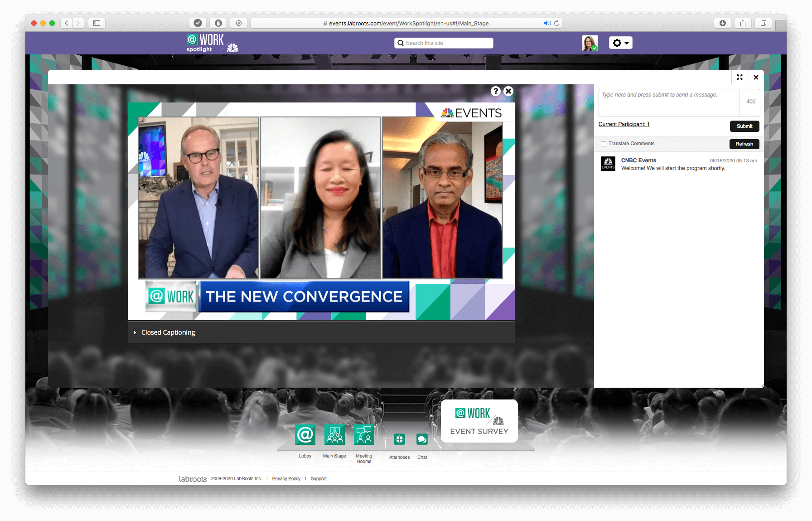The height and width of the screenshot is (521, 812).
Task: Go to the Main Stage icon
Action: click(x=334, y=434)
